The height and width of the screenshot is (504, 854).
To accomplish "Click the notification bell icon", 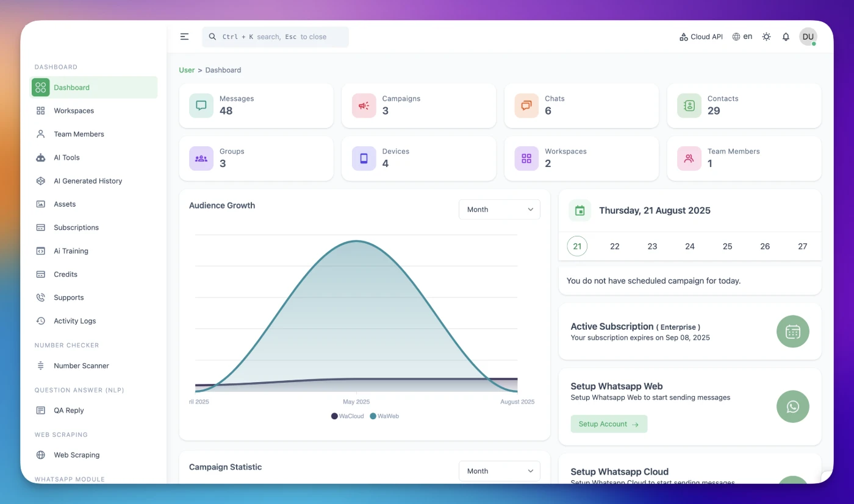I will [786, 37].
